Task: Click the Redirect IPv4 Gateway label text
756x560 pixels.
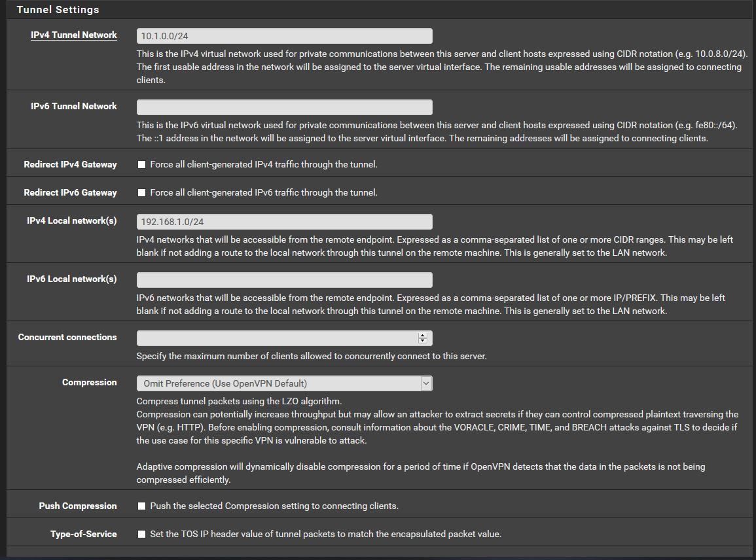Action: pyautogui.click(x=70, y=164)
